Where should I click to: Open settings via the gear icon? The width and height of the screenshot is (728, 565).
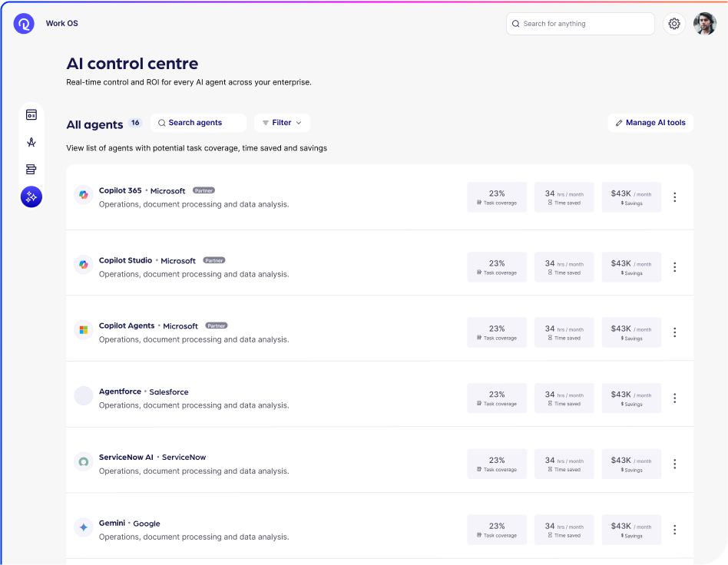(x=674, y=24)
